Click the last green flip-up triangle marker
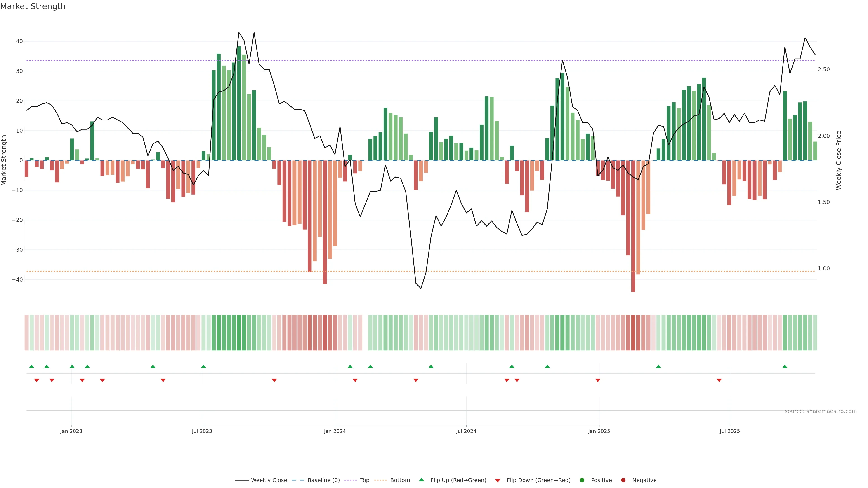This screenshot has height=488, width=868. click(785, 366)
